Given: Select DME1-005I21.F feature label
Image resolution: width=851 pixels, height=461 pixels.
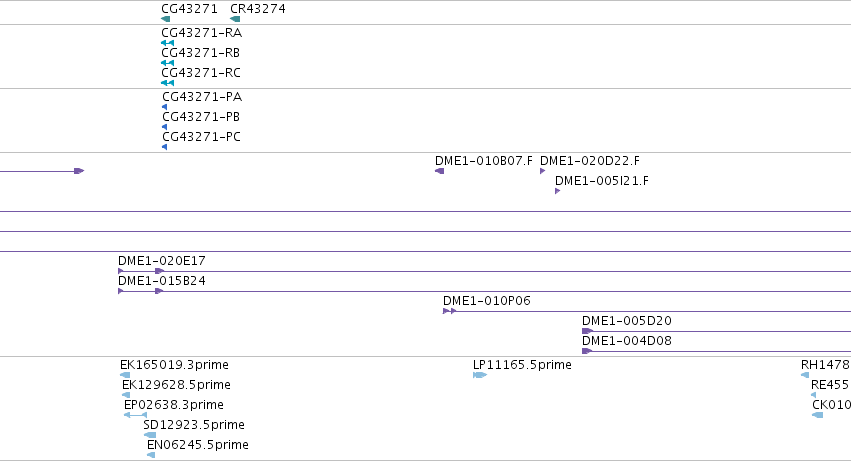Looking at the screenshot, I should click(x=601, y=181).
